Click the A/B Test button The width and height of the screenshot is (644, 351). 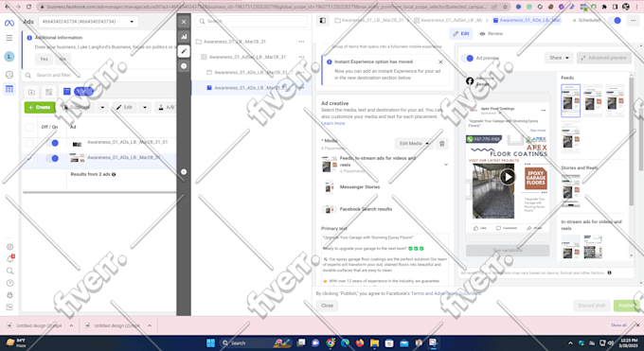coord(166,107)
